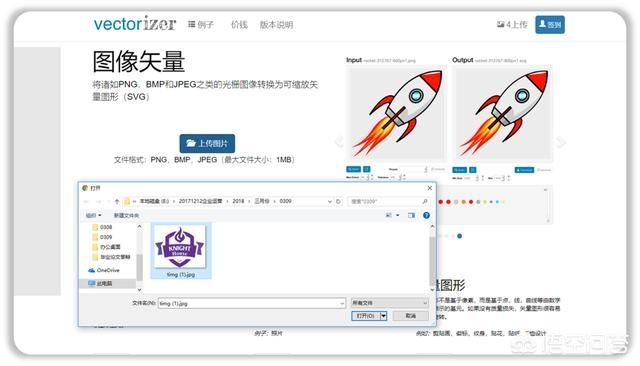
Task: Select the Input rocket preview image
Action: (396, 113)
